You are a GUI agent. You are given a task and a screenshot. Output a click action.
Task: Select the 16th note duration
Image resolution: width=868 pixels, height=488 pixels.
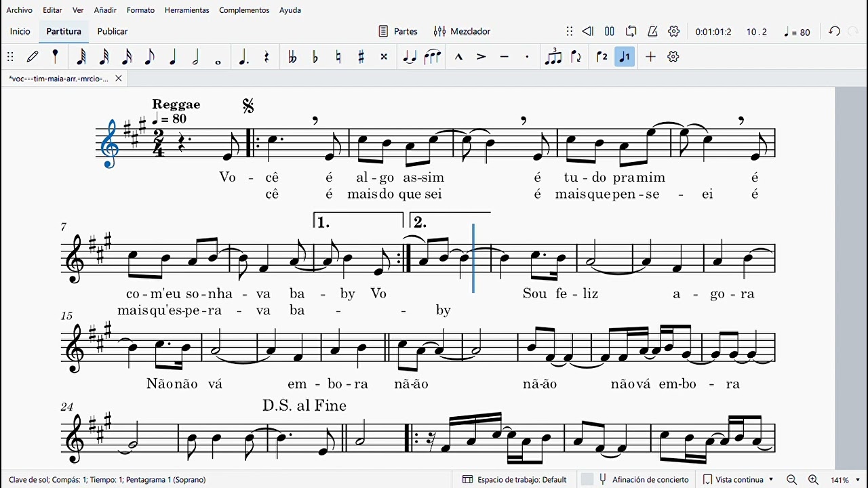point(127,57)
